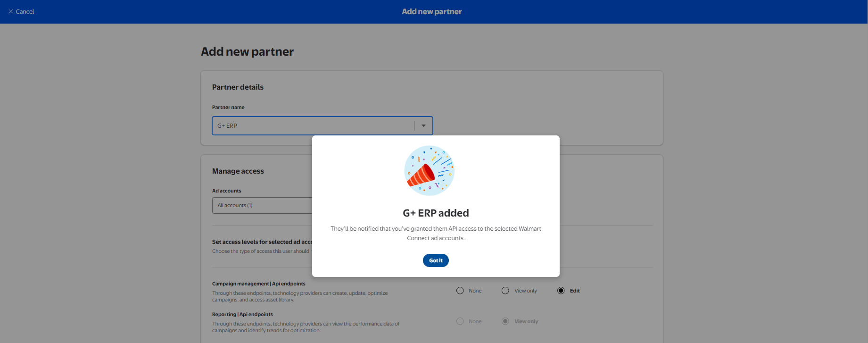Image resolution: width=868 pixels, height=343 pixels.
Task: Click the 'Partner details' section title
Action: 238,87
